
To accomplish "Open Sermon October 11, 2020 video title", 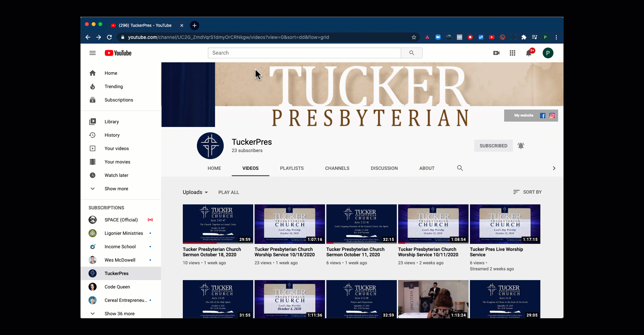I will [x=356, y=252].
